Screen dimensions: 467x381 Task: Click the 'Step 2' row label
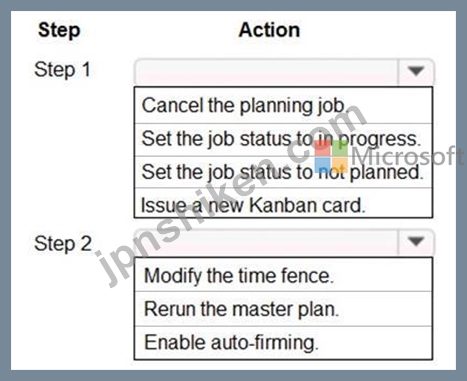coord(63,243)
